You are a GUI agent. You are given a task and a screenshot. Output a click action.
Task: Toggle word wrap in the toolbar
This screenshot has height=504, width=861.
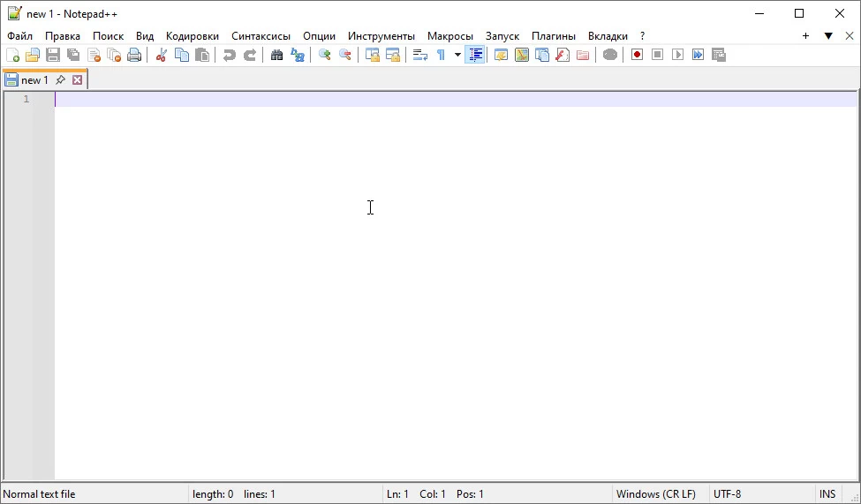pyautogui.click(x=420, y=55)
